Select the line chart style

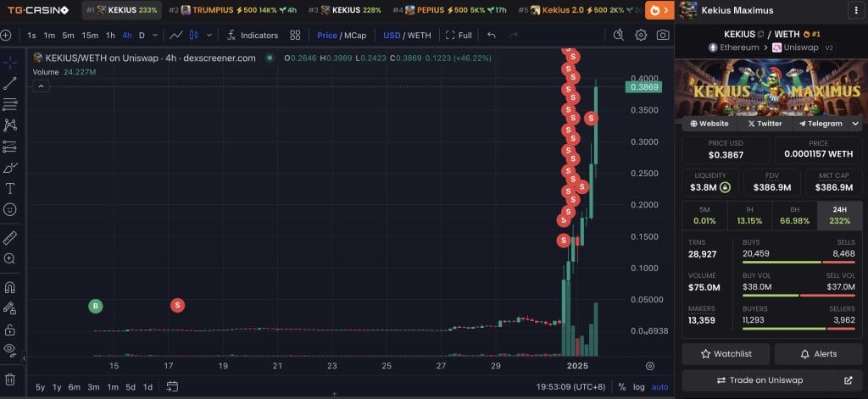tap(176, 36)
